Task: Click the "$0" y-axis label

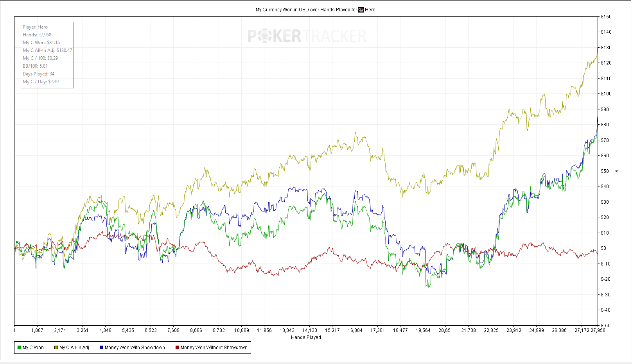Action: [604, 248]
